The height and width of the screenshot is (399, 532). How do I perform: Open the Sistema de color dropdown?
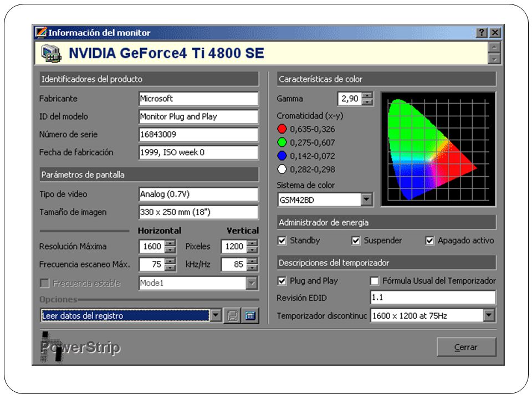click(x=366, y=200)
